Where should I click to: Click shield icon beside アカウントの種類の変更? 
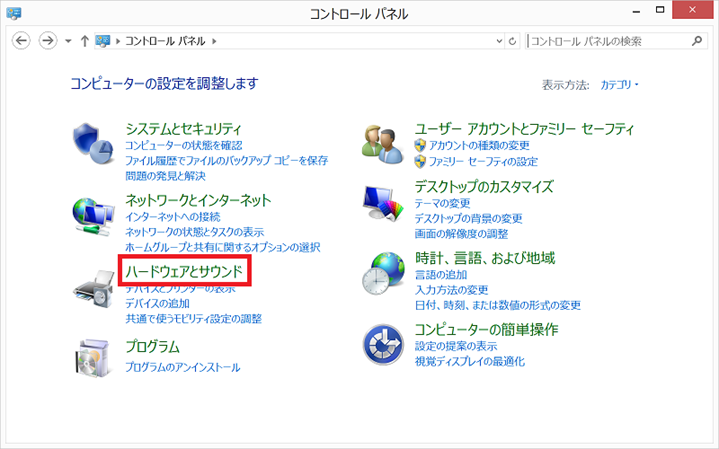pyautogui.click(x=420, y=145)
